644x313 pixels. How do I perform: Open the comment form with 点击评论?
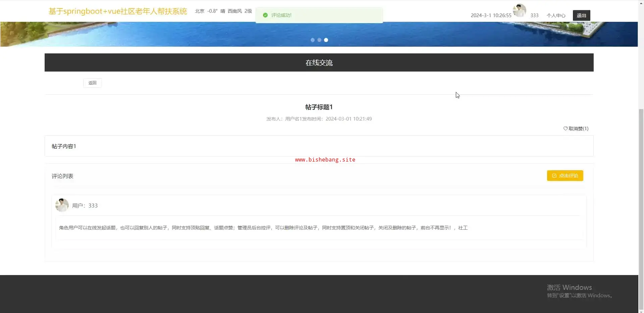(565, 176)
